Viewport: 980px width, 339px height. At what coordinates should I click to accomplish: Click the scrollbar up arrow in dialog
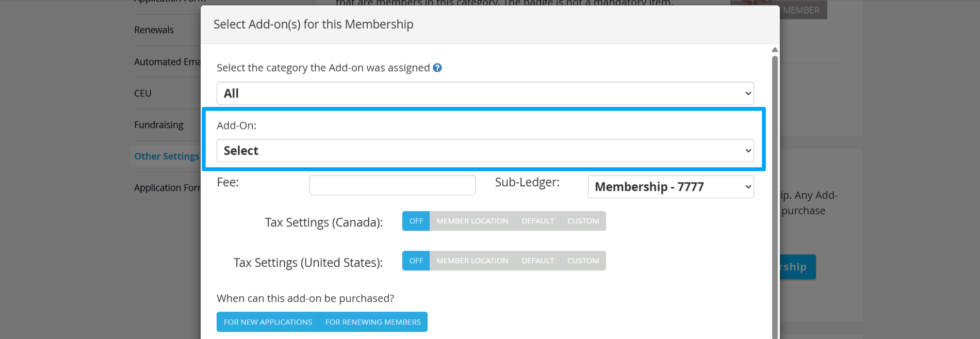pyautogui.click(x=775, y=50)
